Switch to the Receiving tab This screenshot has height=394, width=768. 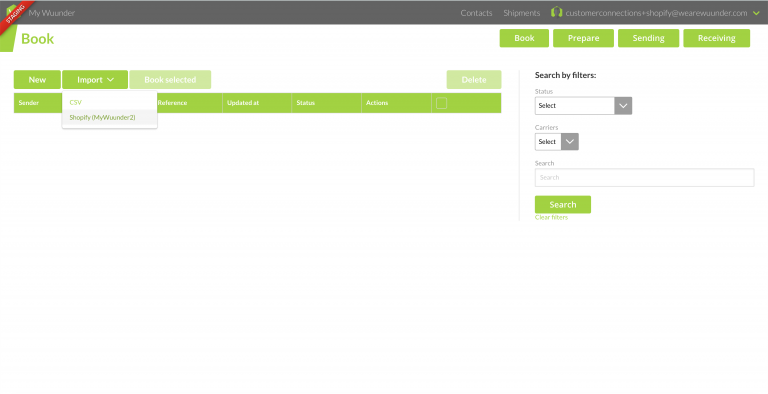coord(717,38)
